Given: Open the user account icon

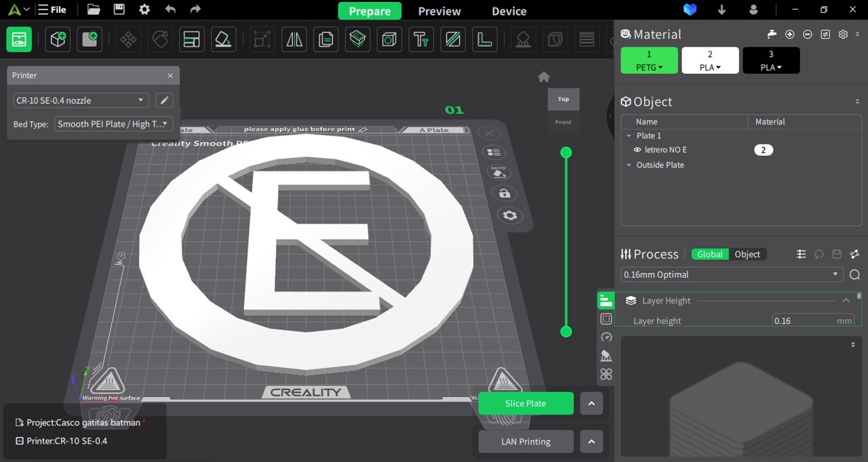Looking at the screenshot, I should click(753, 9).
